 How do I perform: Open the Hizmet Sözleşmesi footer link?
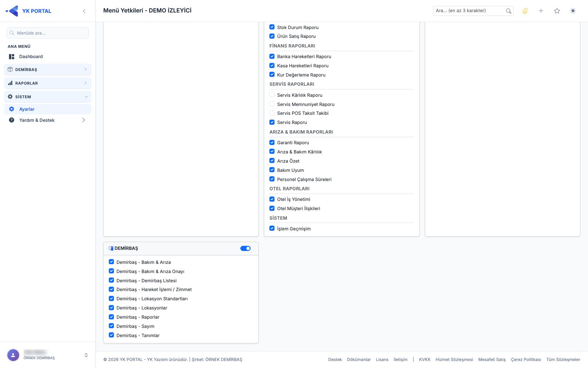[x=454, y=360]
